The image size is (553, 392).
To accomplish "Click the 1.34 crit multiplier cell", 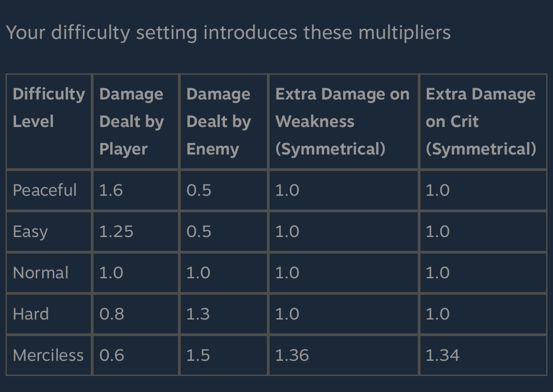I will click(x=483, y=355).
